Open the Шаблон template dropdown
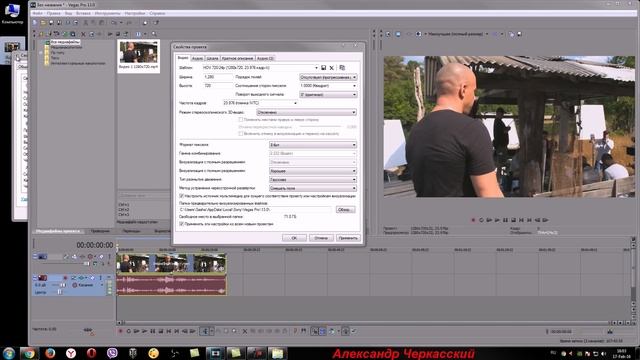This screenshot has height=360, width=640. pos(316,68)
